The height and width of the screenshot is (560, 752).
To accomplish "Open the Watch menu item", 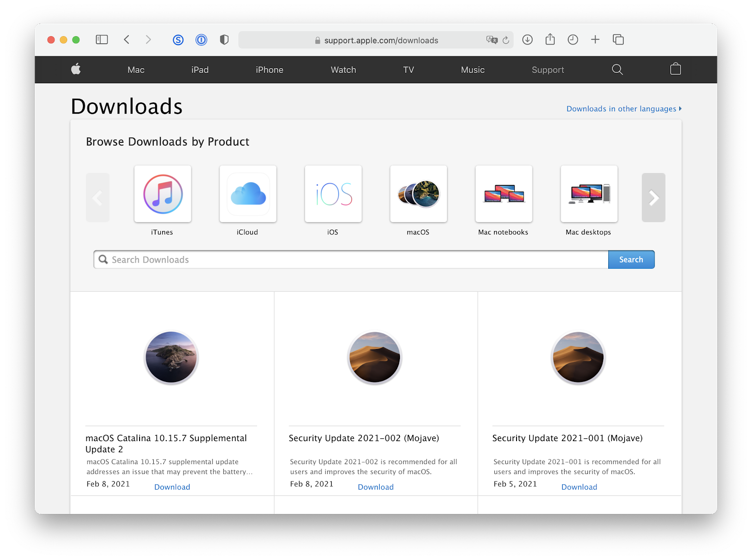I will pyautogui.click(x=344, y=70).
